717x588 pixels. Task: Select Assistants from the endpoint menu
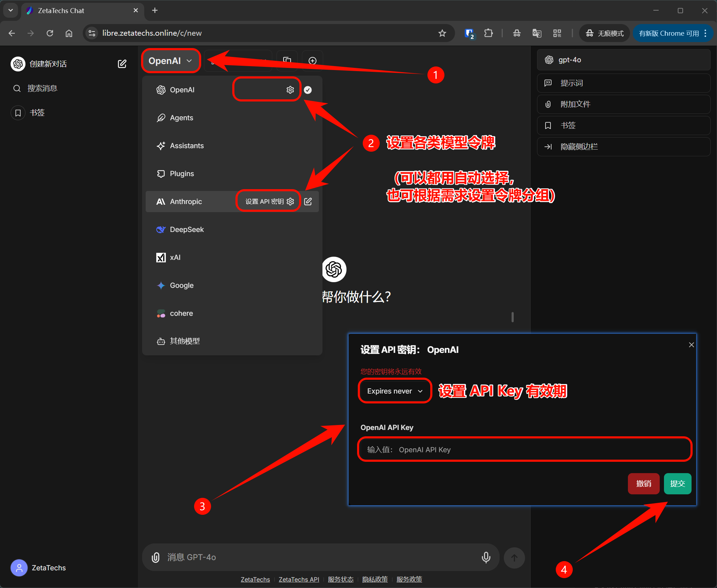click(x=232, y=146)
